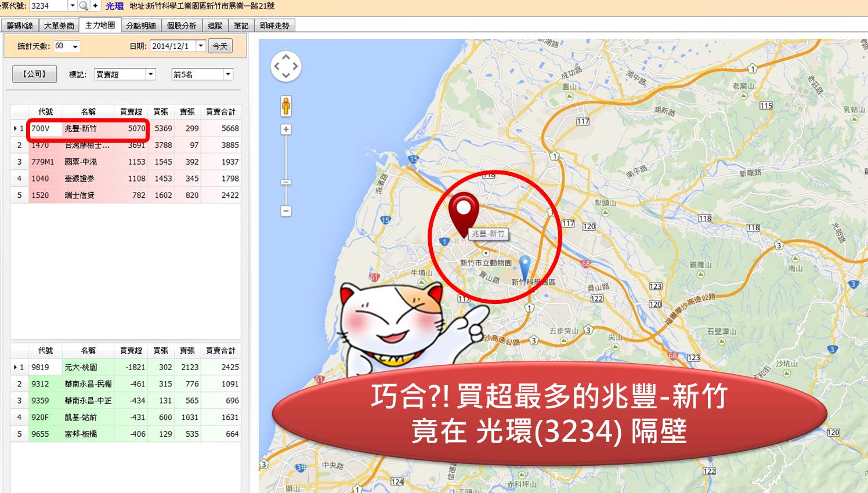This screenshot has width=868, height=493.
Task: Sort lower table by 代號 column header
Action: tap(45, 350)
